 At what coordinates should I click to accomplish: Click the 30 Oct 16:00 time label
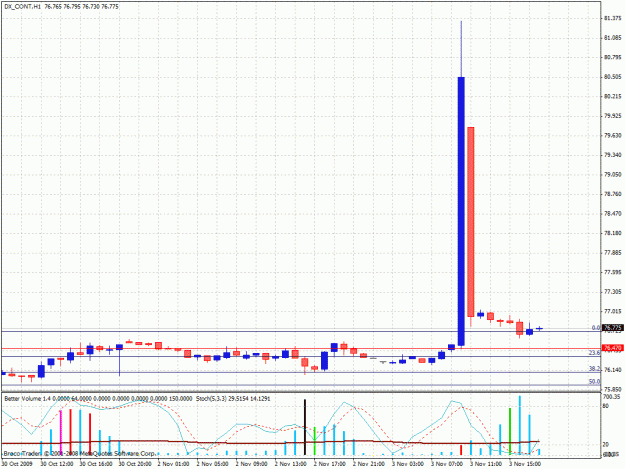96,464
